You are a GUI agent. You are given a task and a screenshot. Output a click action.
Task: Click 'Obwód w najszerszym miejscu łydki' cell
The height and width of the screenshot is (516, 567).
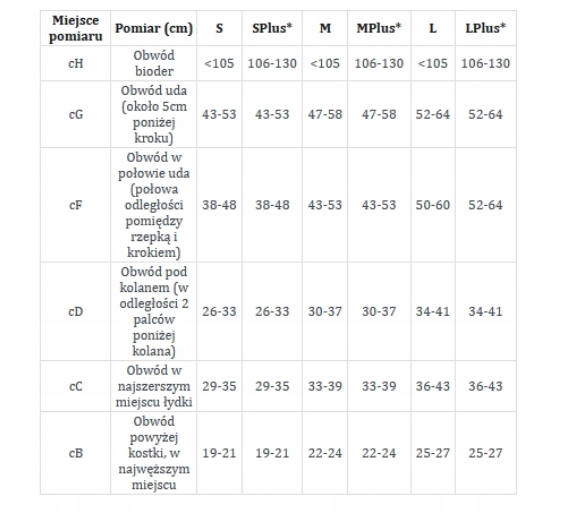[154, 386]
